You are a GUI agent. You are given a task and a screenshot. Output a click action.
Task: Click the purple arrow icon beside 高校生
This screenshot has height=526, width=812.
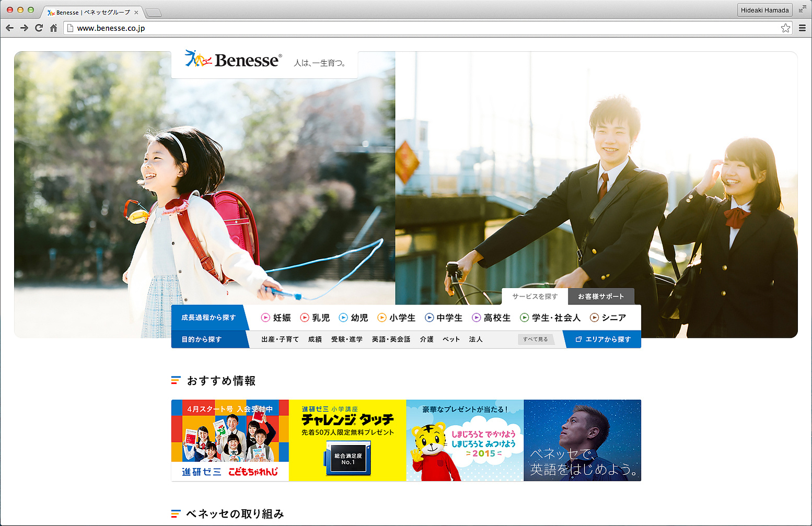click(x=477, y=318)
